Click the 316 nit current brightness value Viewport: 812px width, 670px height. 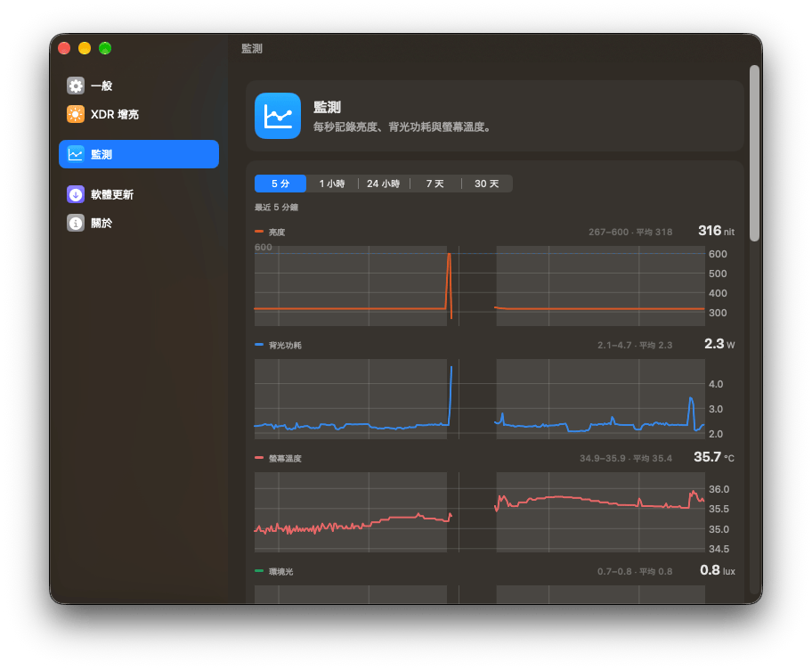click(716, 231)
